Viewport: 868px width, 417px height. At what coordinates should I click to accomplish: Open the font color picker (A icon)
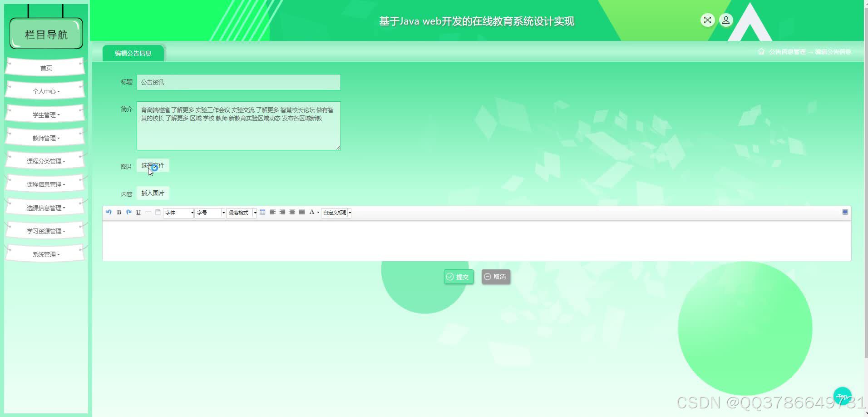coord(312,212)
